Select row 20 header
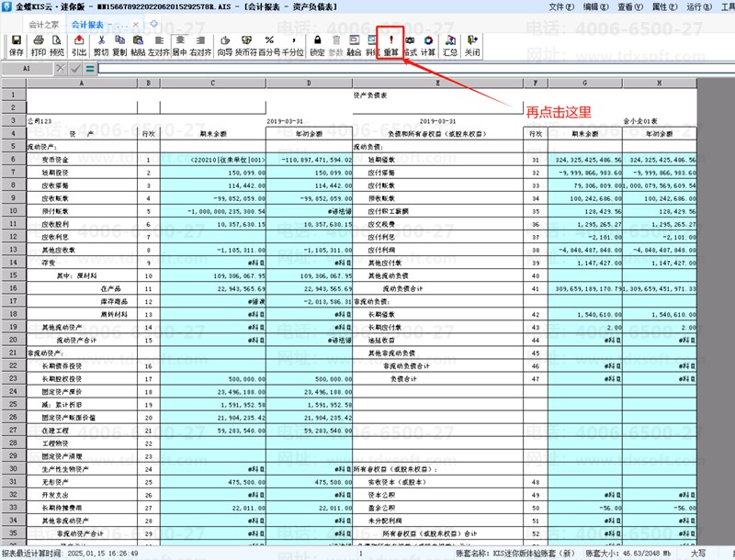 pyautogui.click(x=14, y=340)
